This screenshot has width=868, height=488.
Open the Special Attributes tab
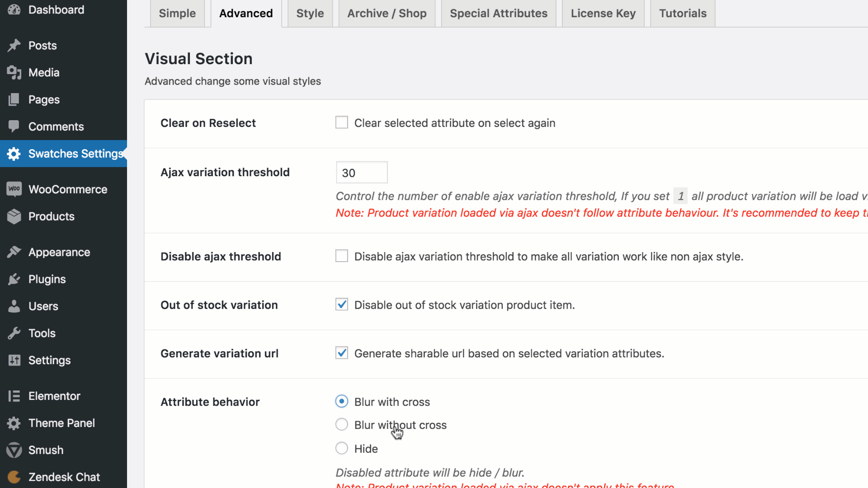[x=499, y=14]
